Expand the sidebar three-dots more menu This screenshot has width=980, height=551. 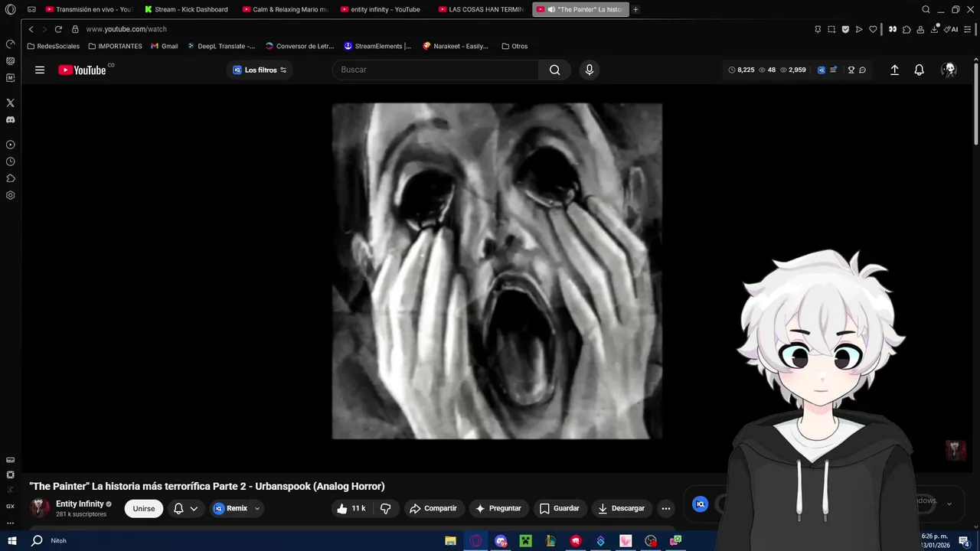(x=10, y=523)
